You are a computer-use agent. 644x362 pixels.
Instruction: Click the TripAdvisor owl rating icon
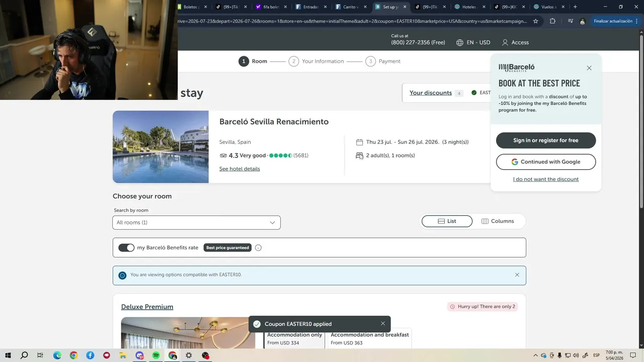[x=223, y=156]
